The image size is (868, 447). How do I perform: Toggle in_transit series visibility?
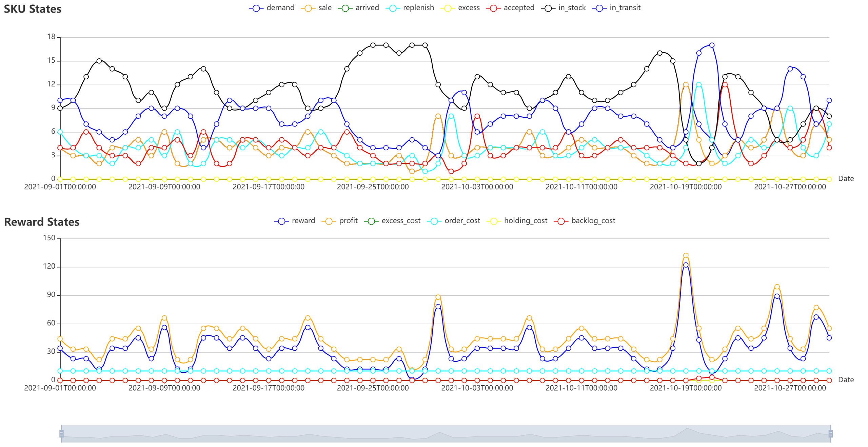click(625, 8)
